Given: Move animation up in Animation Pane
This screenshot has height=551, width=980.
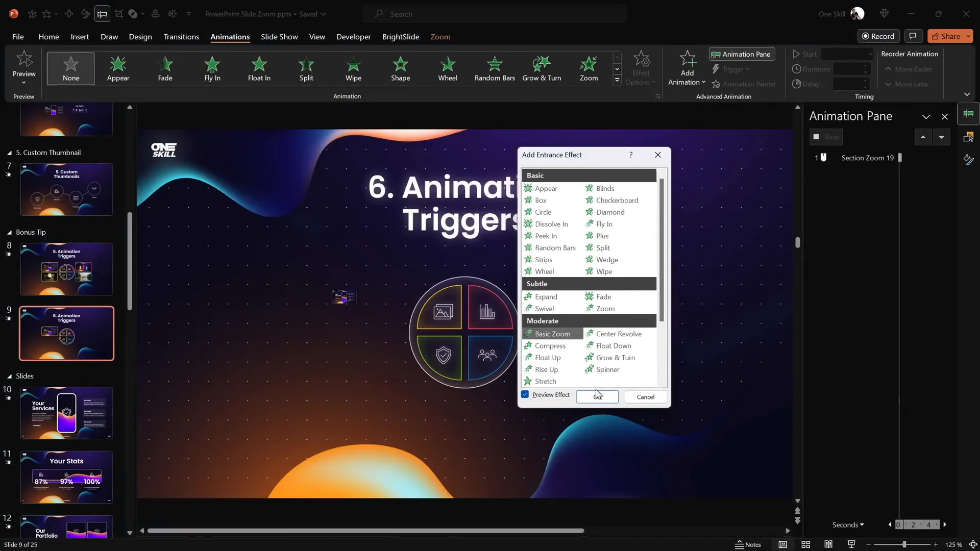Looking at the screenshot, I should pyautogui.click(x=923, y=137).
